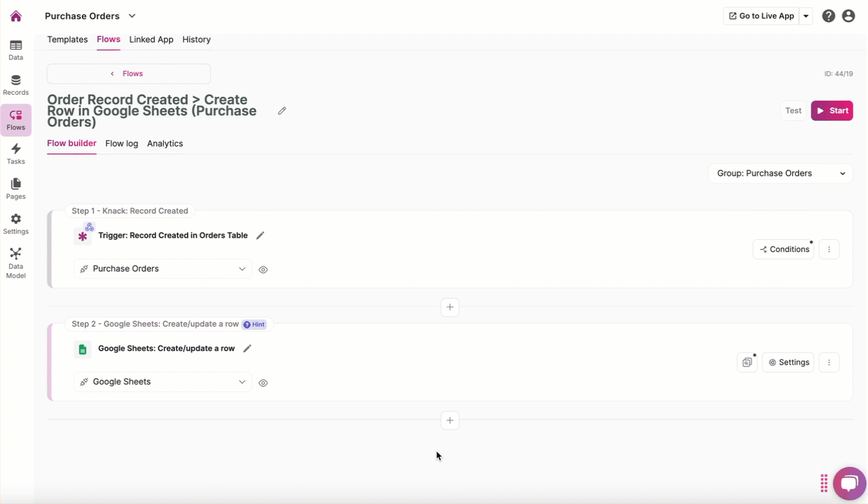
Task: Add a new step with the plus button
Action: [x=450, y=307]
